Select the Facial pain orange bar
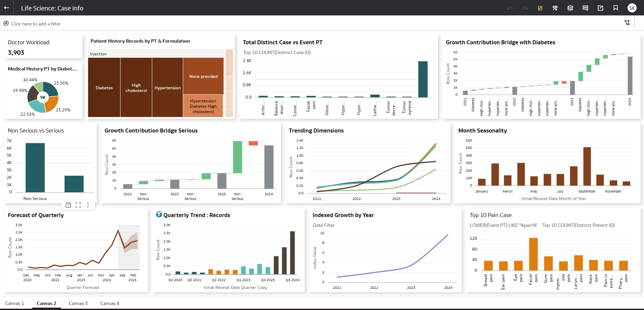Viewport: 644px width, 310px height. pos(533,254)
